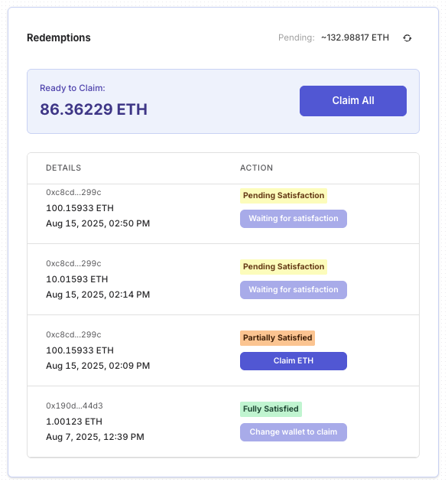The width and height of the screenshot is (448, 482).
Task: Select the Fully Satisfied status badge
Action: (x=271, y=409)
